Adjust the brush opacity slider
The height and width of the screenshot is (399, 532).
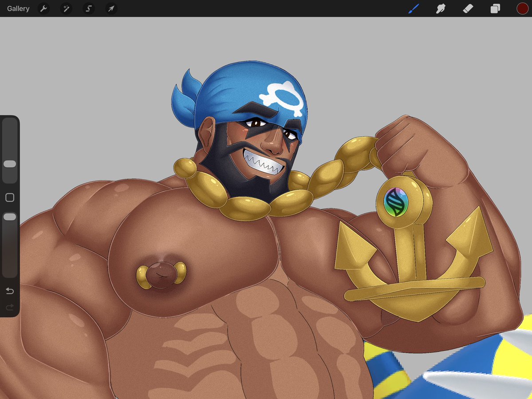point(10,245)
